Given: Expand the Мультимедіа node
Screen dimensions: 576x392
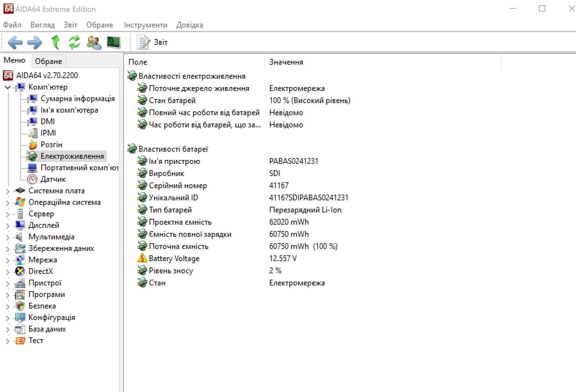Looking at the screenshot, I should pyautogui.click(x=8, y=237).
